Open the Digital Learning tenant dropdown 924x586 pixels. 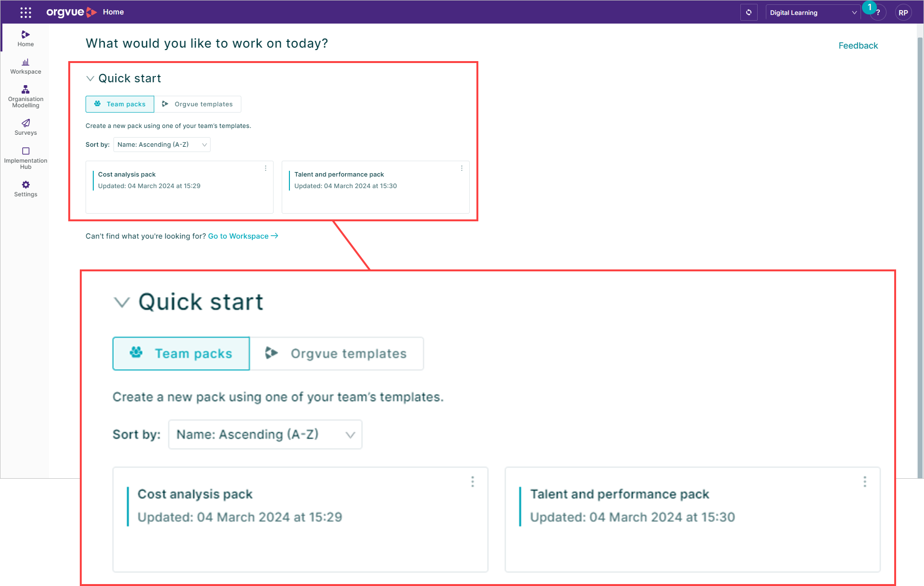point(813,13)
